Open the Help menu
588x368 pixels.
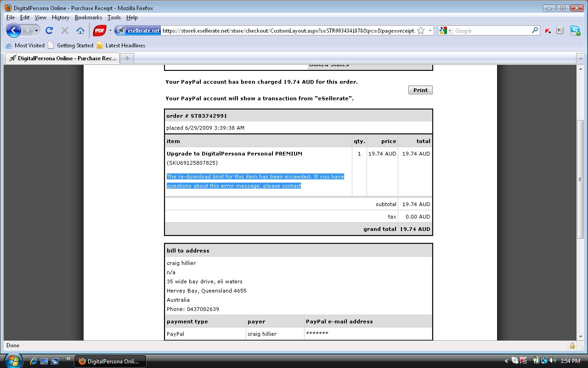[x=132, y=17]
